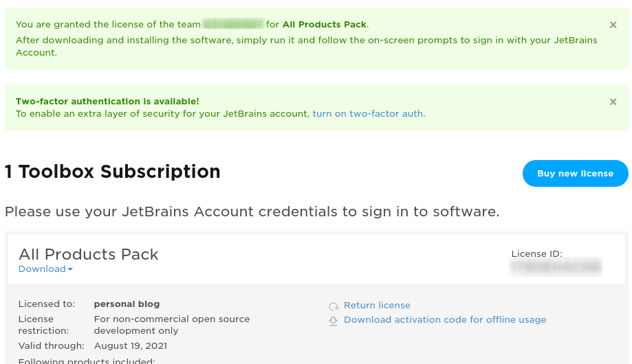Image resolution: width=632 pixels, height=364 pixels.
Task: Click the All Products Pack card title
Action: [89, 255]
